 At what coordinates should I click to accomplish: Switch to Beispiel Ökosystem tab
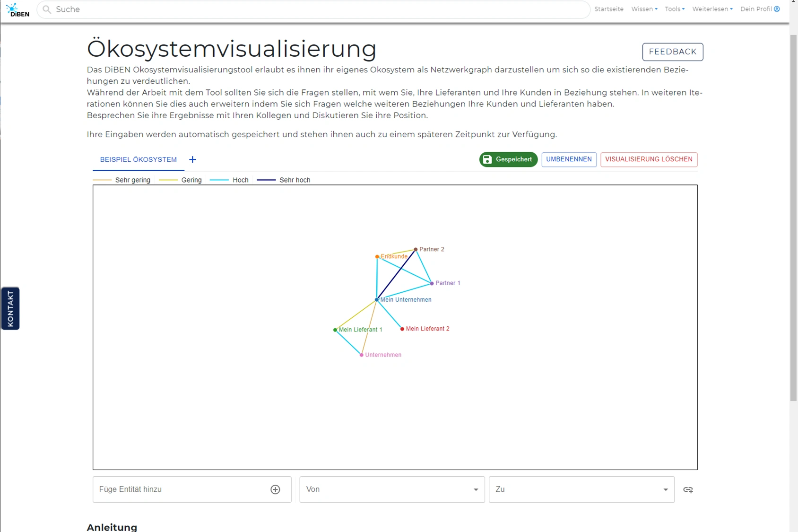138,160
